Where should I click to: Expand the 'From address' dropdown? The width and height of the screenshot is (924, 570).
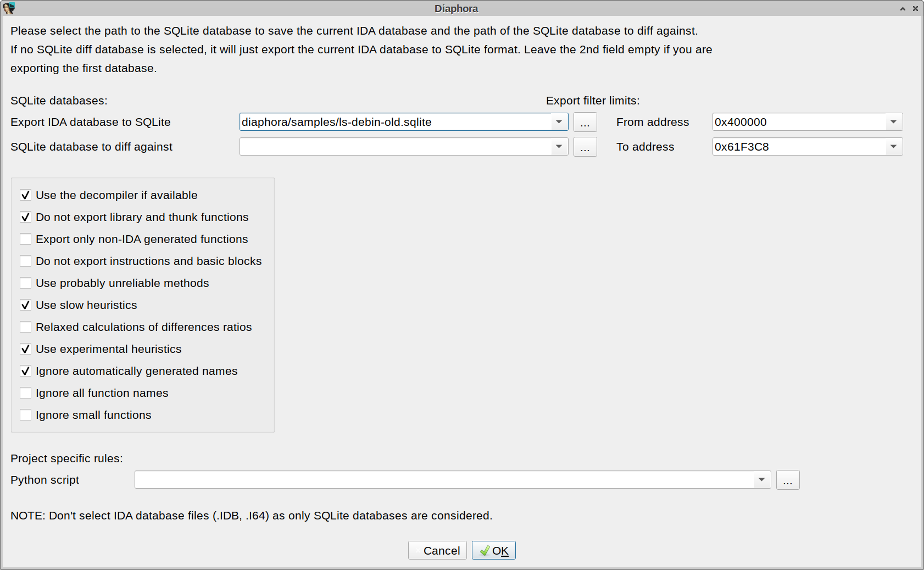(x=893, y=121)
